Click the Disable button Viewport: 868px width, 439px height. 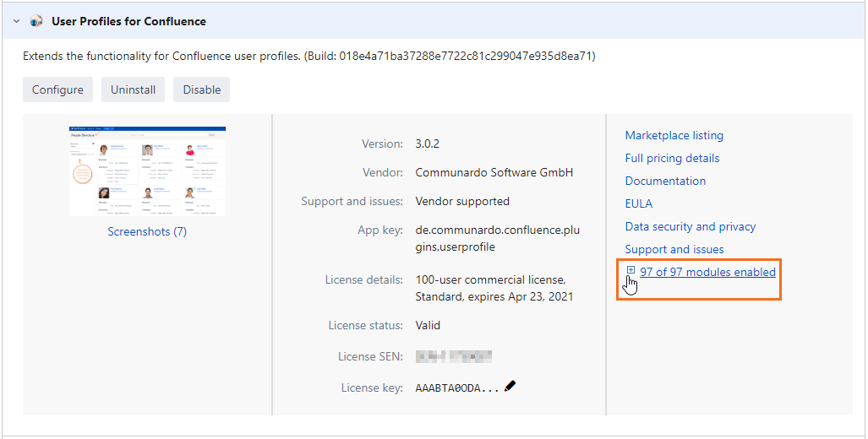[x=201, y=89]
